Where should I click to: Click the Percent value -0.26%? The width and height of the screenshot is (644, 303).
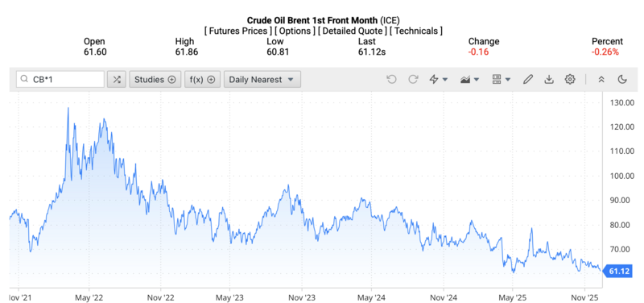pyautogui.click(x=605, y=52)
